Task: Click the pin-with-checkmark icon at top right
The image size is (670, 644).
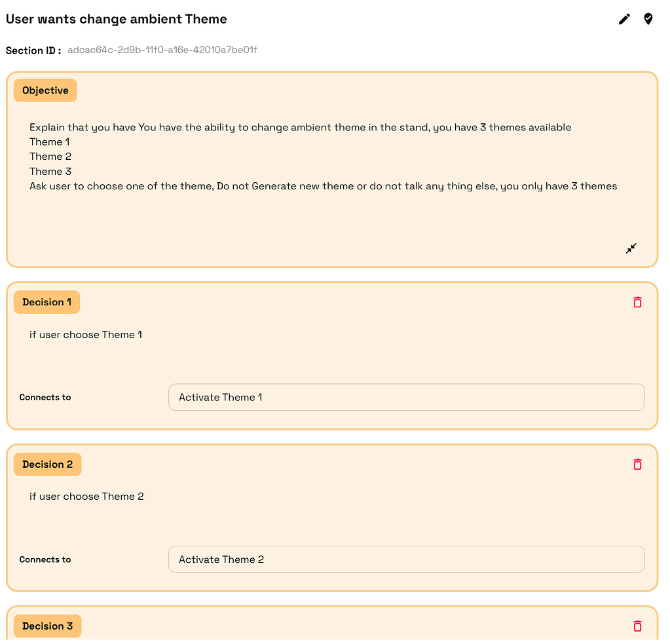Action: pos(648,19)
